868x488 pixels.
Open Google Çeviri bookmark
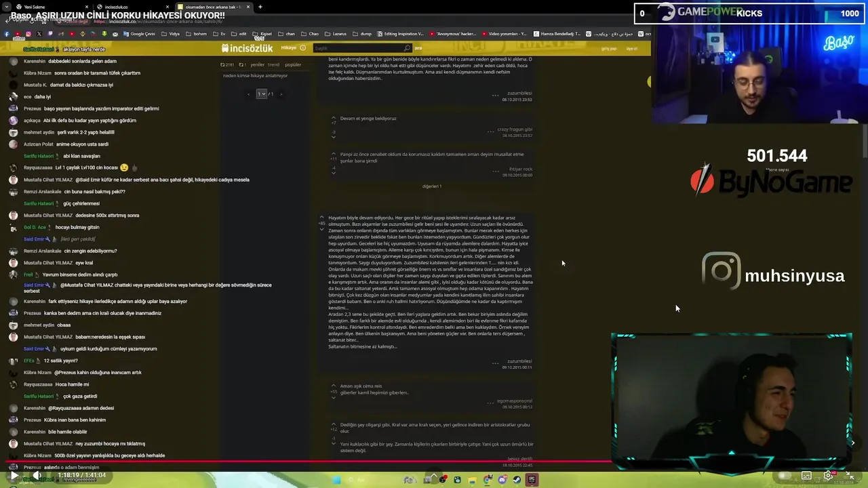(x=138, y=34)
